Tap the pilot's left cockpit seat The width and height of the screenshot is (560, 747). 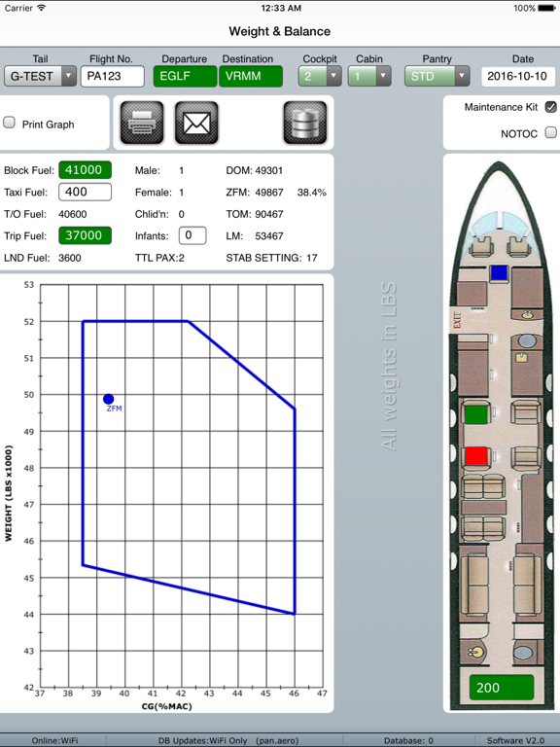481,246
